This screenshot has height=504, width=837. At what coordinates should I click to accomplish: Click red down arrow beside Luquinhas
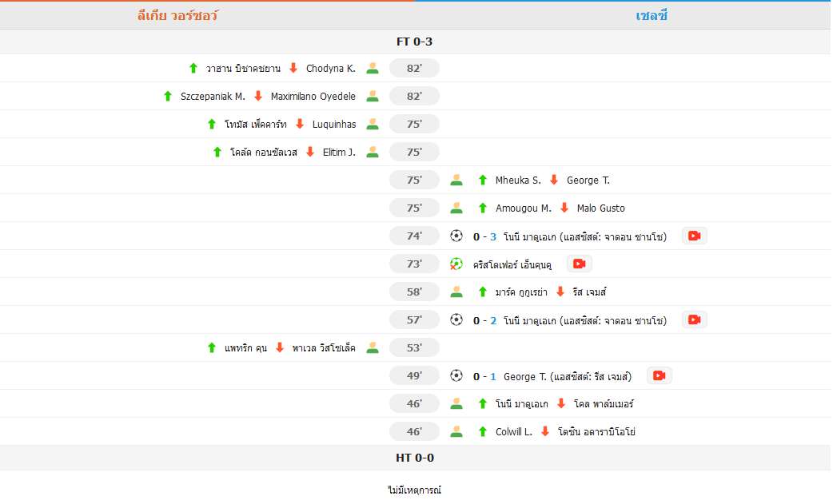point(300,125)
